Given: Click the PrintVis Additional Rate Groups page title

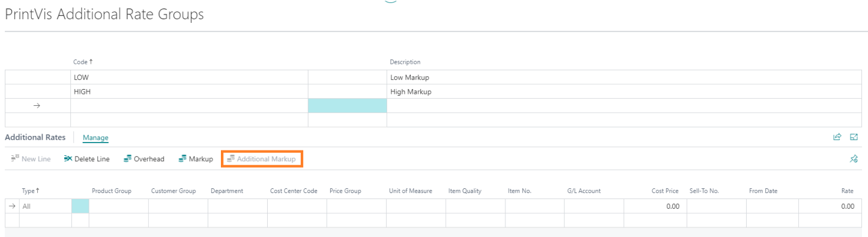Looking at the screenshot, I should pyautogui.click(x=104, y=14).
